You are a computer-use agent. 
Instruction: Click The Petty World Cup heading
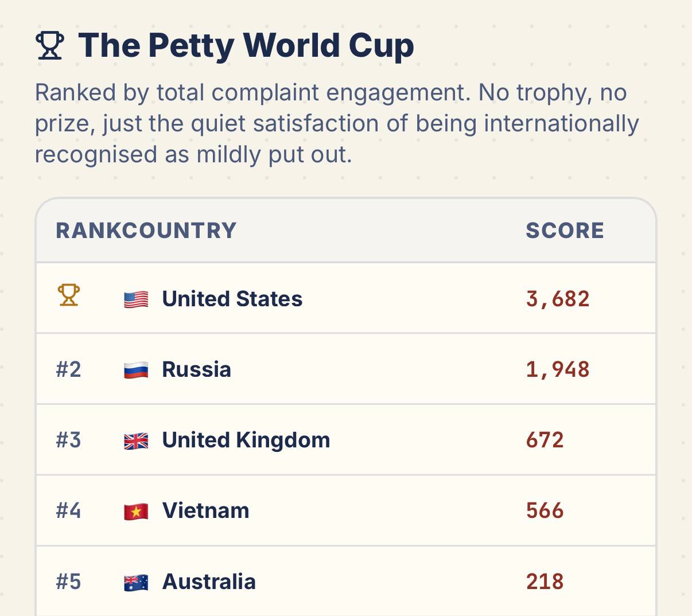tap(246, 45)
